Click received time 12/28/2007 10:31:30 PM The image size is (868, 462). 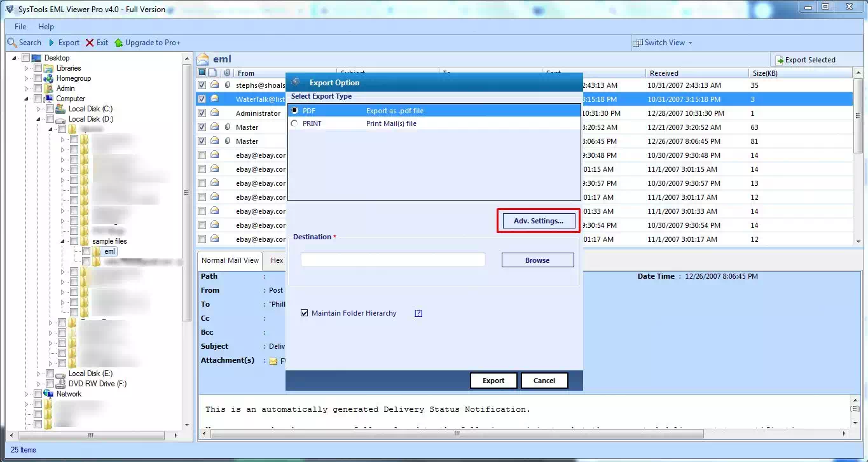[686, 113]
